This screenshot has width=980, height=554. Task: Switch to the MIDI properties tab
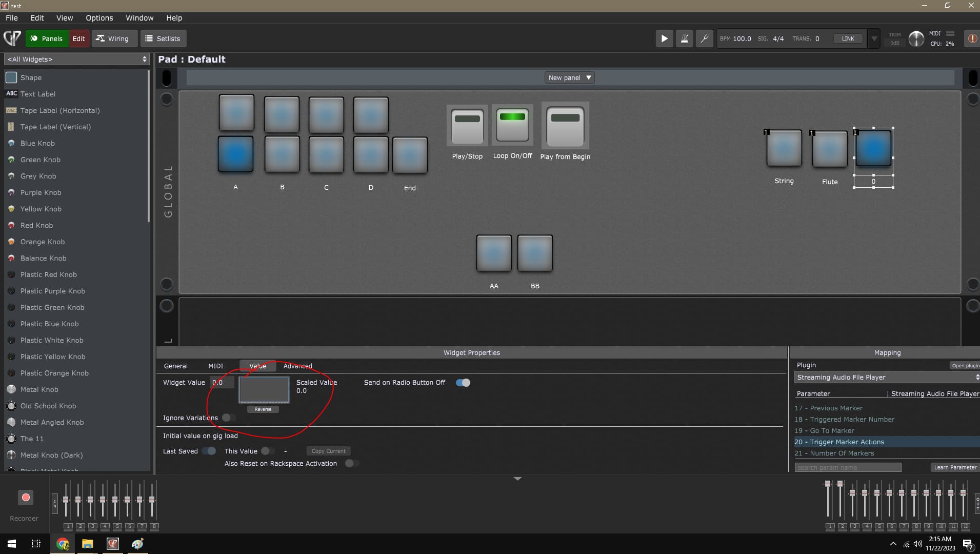(x=215, y=366)
